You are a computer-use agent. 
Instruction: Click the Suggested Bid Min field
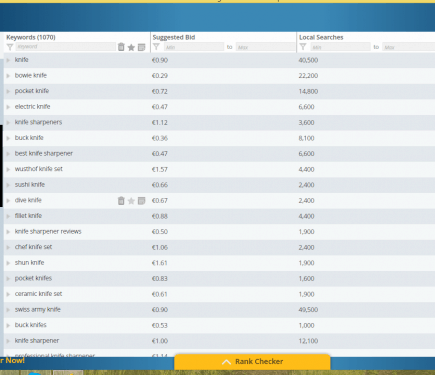coord(194,47)
